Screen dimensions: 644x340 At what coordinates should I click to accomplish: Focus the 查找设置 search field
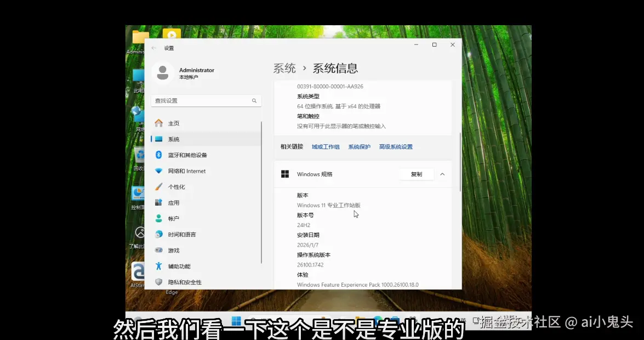[x=206, y=101]
